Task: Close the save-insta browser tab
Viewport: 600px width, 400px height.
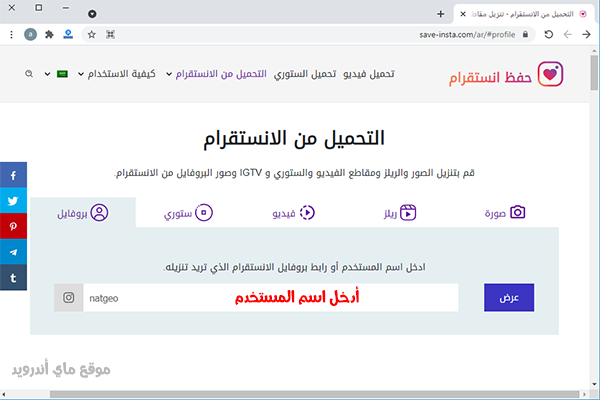Action: [x=463, y=14]
